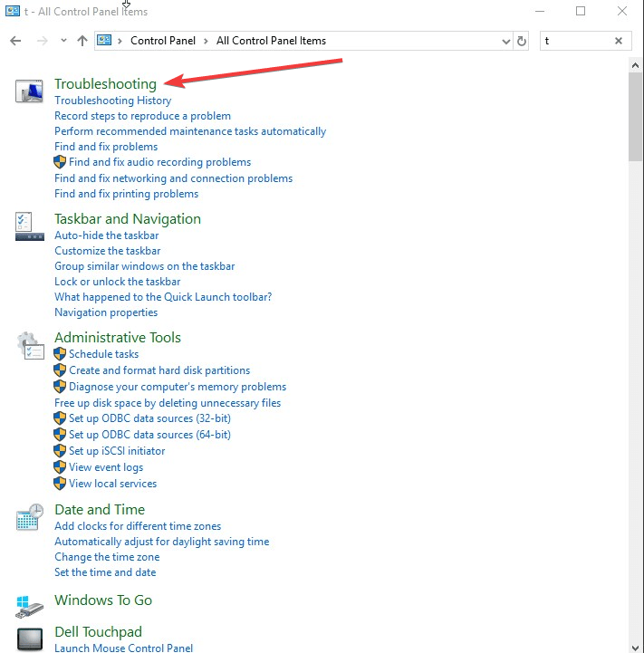Select All Control Panel Items breadcrumb
Image resolution: width=644 pixels, height=653 pixels.
[271, 41]
